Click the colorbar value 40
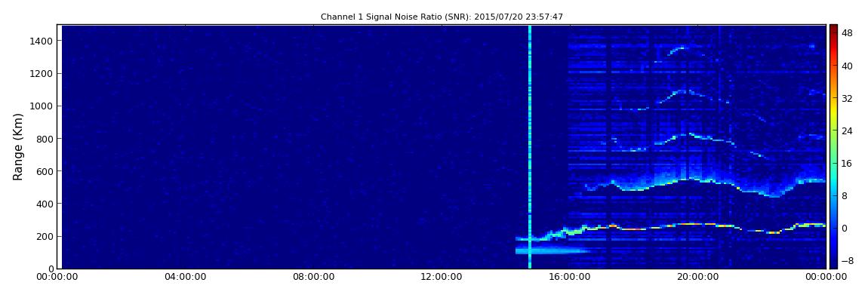The width and height of the screenshot is (868, 307). click(x=847, y=66)
